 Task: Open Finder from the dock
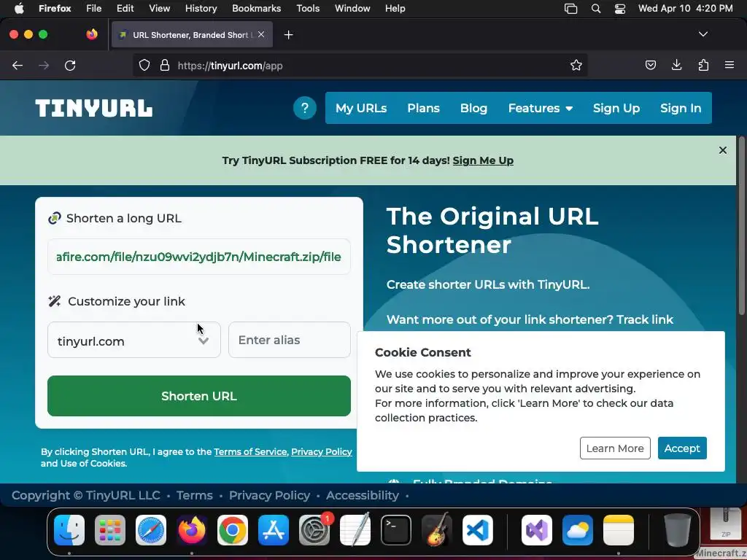click(69, 530)
